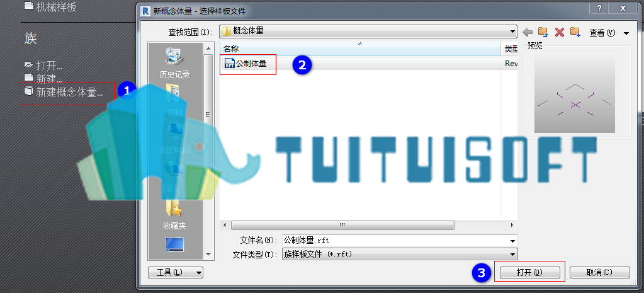Click the 取消(C) button

pos(600,272)
